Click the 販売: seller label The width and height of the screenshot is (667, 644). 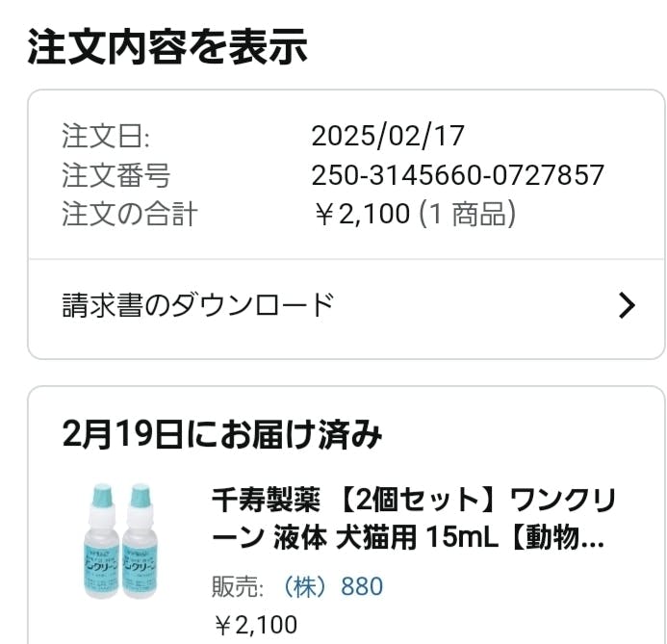(239, 586)
